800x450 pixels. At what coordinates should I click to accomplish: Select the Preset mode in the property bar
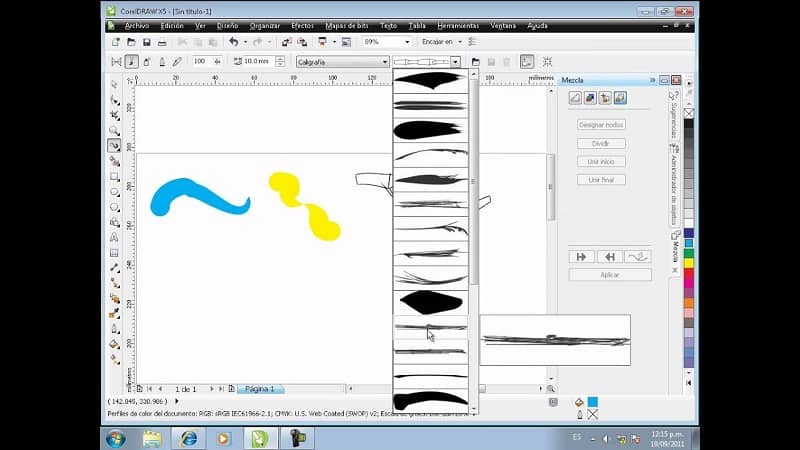tap(116, 62)
